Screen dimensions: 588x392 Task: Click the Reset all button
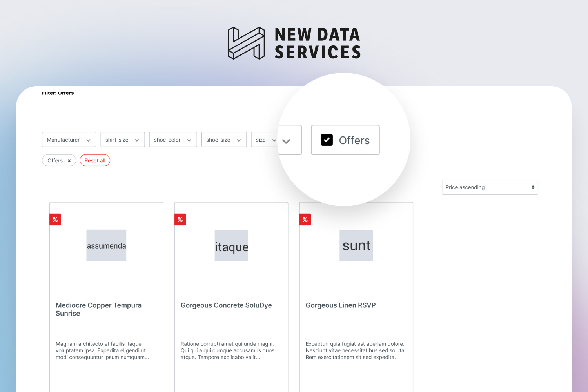click(x=95, y=160)
